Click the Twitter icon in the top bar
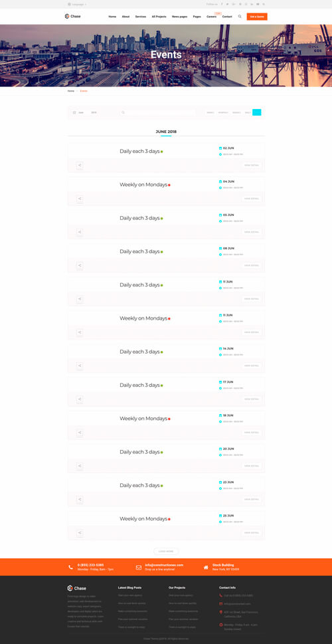This screenshot has width=332, height=644. [x=228, y=4]
